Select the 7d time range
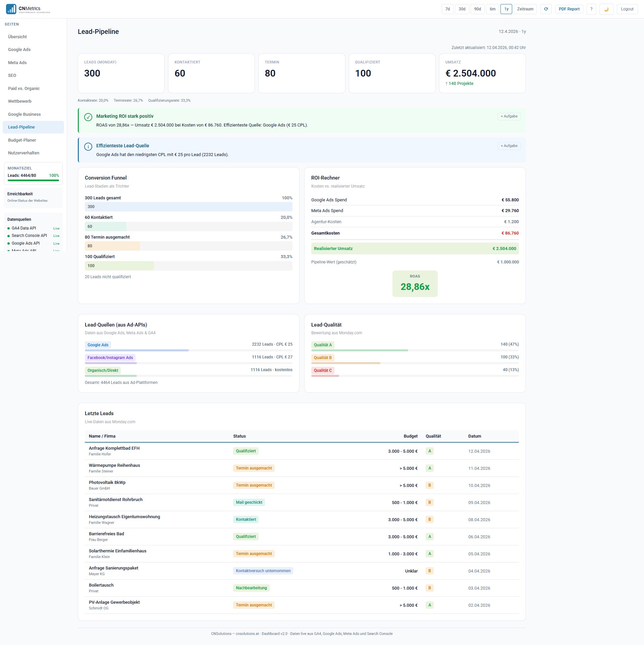Screen dimensions: 644x645 pyautogui.click(x=447, y=9)
